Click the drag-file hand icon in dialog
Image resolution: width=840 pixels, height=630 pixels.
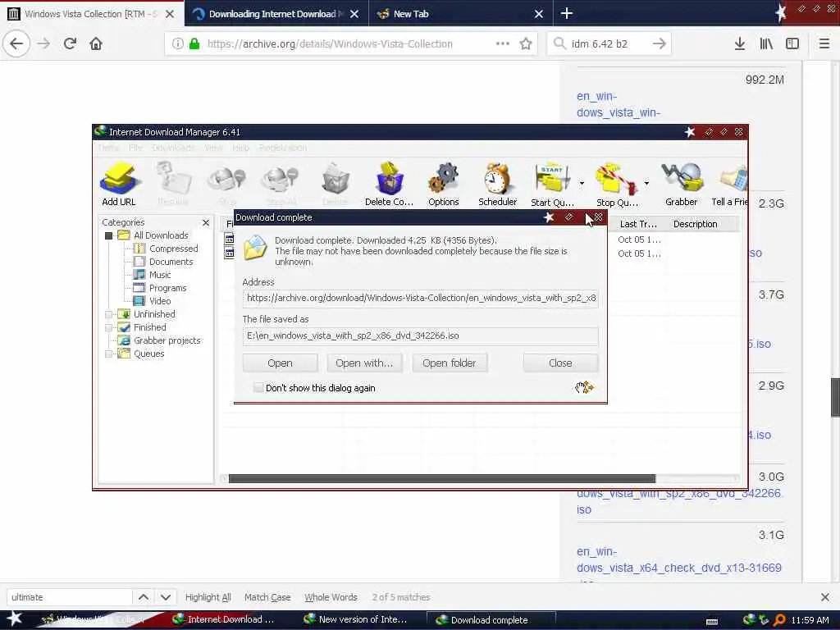584,387
